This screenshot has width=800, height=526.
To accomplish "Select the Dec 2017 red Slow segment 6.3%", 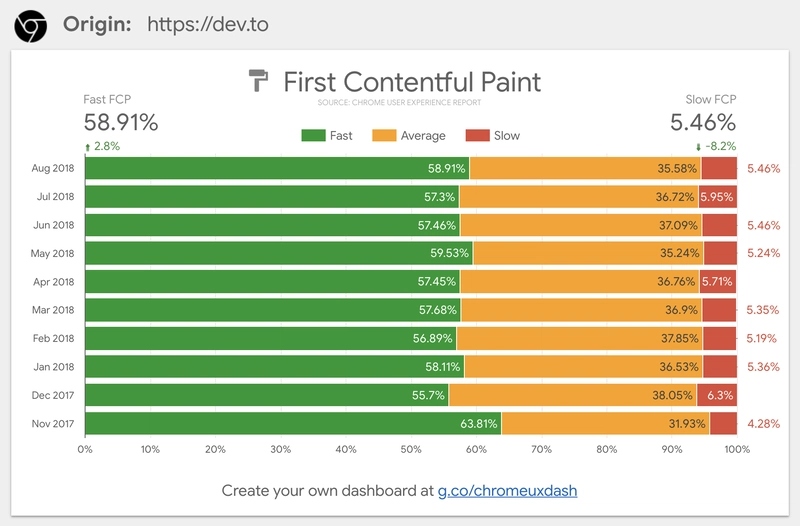I will click(716, 395).
